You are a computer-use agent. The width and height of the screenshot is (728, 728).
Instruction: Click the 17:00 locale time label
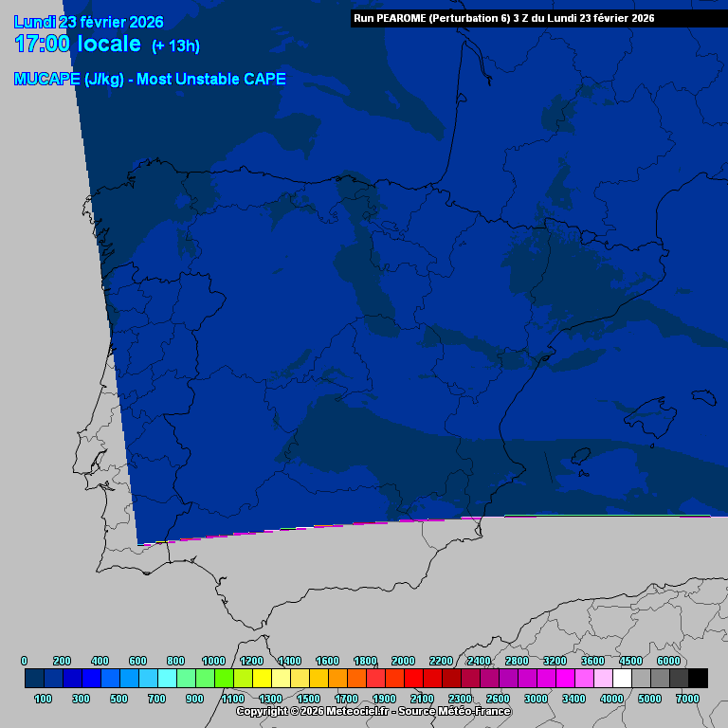pos(78,45)
